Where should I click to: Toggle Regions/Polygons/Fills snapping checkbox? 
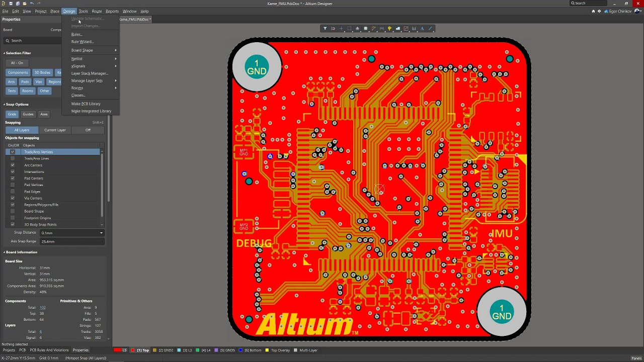coord(13,205)
